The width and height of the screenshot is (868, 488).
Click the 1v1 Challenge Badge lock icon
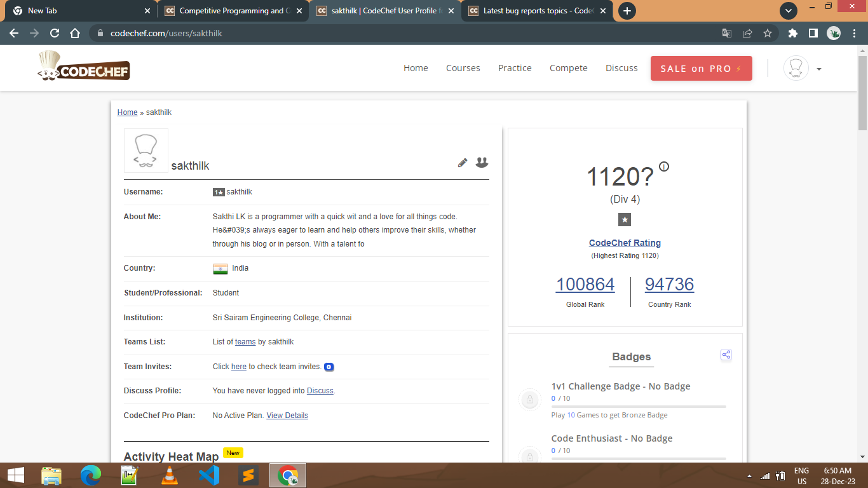529,400
